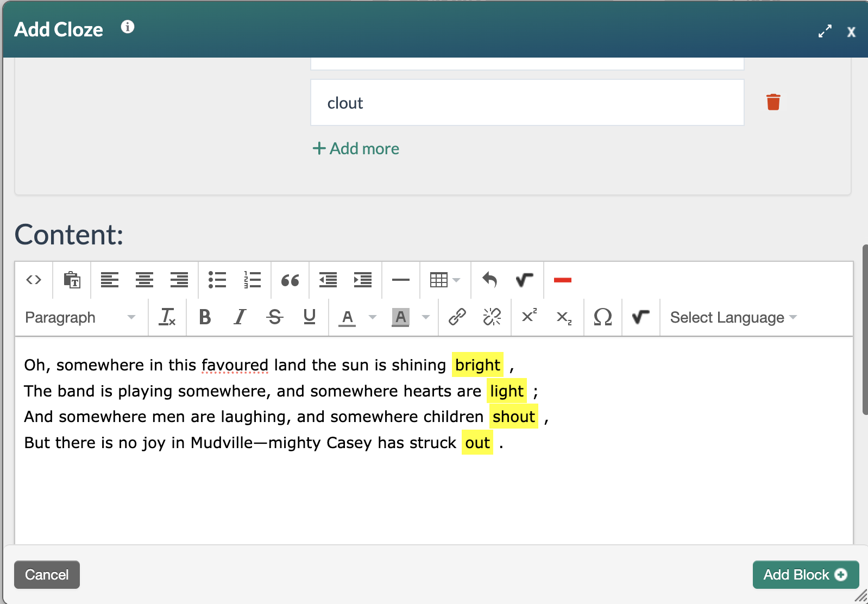Open the info icon beside Add Cloze

coord(128,27)
